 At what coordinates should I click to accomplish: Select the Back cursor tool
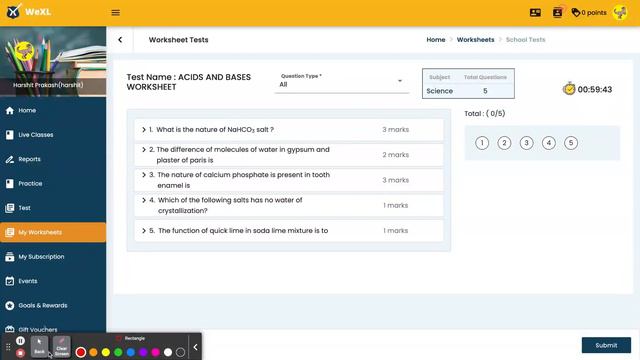click(39, 347)
